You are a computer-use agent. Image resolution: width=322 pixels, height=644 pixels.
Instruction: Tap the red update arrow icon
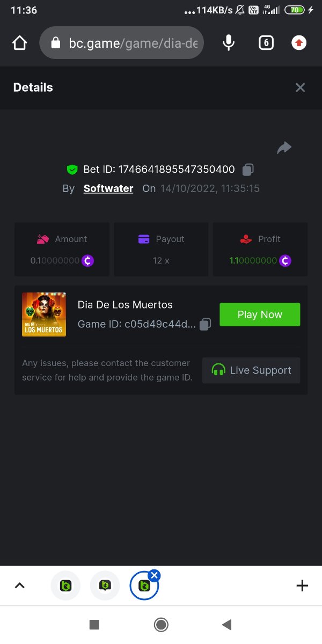click(299, 43)
